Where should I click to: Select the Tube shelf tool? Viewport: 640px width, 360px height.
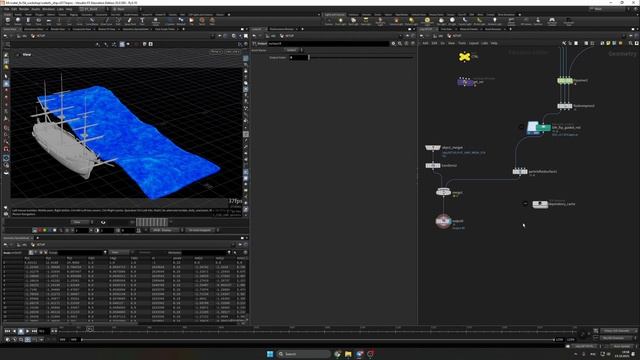(x=28, y=21)
